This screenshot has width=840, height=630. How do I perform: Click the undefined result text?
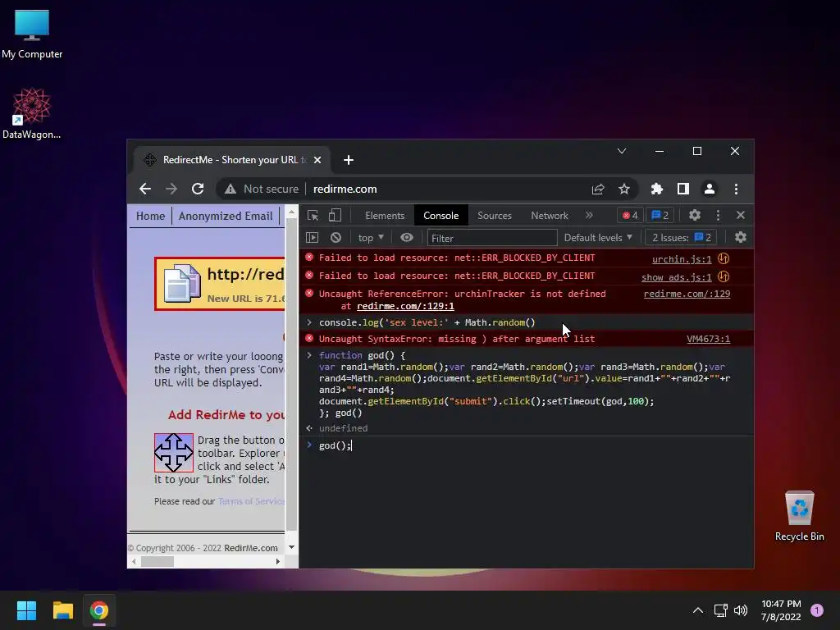344,428
